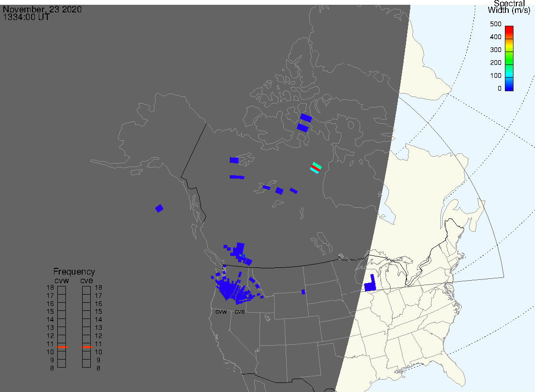The image size is (535, 392).
Task: Click the 'Spectral Width (m/s)' legend title
Action: click(509, 7)
